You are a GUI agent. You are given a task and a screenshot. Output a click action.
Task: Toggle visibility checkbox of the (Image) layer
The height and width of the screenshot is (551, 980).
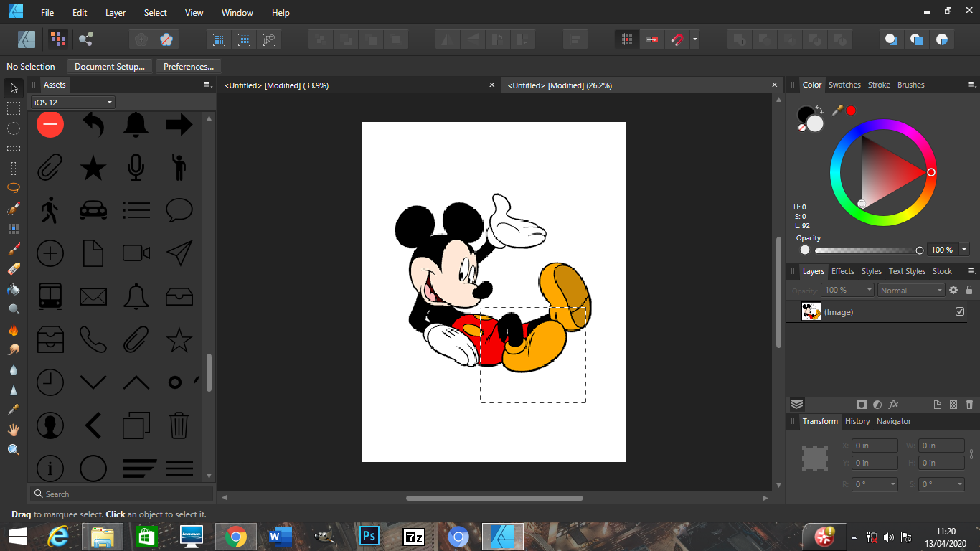[960, 311]
